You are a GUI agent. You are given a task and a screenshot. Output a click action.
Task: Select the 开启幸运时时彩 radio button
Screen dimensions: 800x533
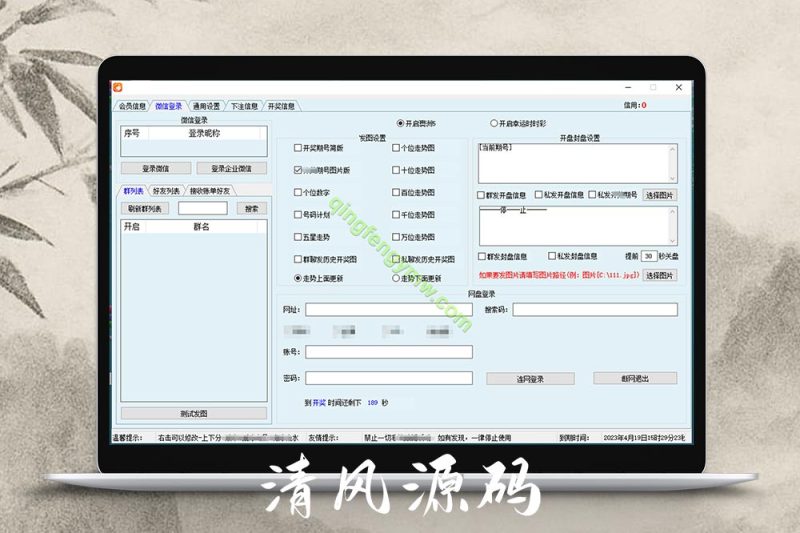pyautogui.click(x=494, y=123)
